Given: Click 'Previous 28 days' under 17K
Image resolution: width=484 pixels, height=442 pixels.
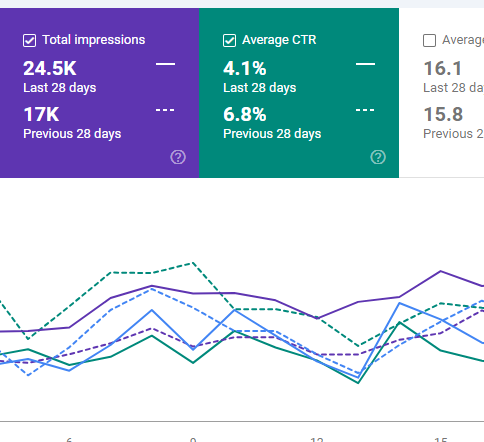Looking at the screenshot, I should [72, 134].
